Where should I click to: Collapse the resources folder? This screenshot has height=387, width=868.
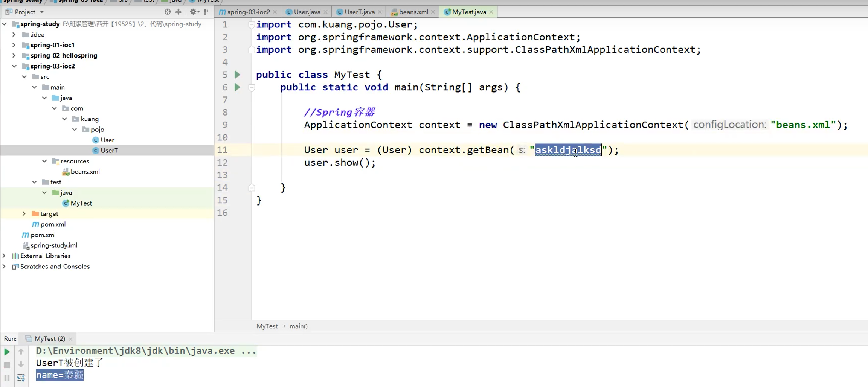(44, 161)
